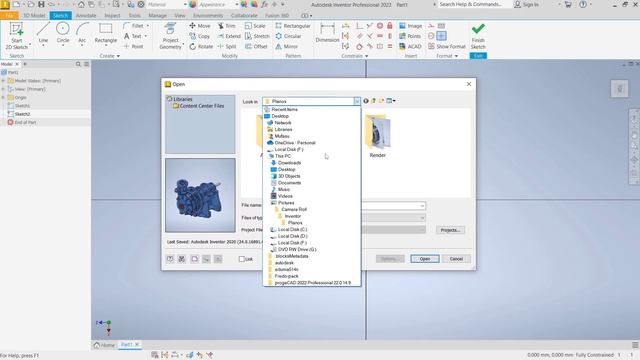Select the Arc sketch tool
This screenshot has height=360, width=640.
82,33
